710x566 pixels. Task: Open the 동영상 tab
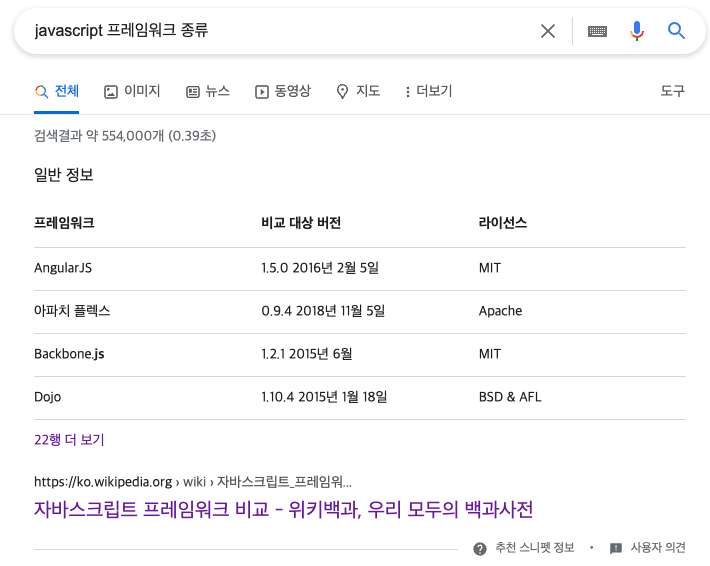pos(283,91)
